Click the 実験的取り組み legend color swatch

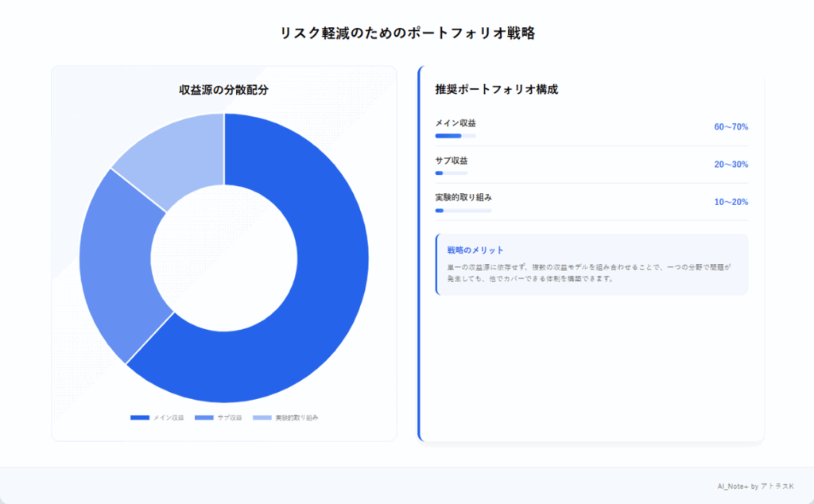[262, 418]
